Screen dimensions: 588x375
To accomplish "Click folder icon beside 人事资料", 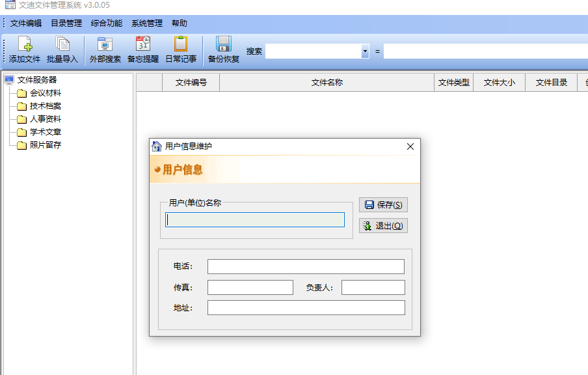I will point(21,119).
